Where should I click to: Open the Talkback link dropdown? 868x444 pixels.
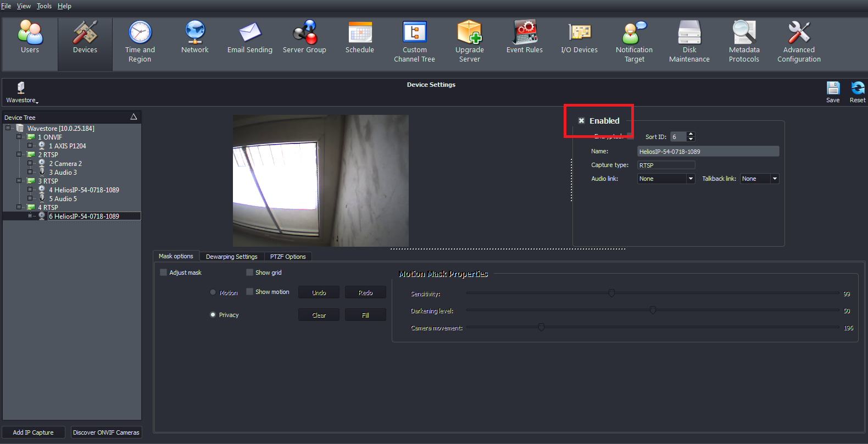click(x=759, y=179)
